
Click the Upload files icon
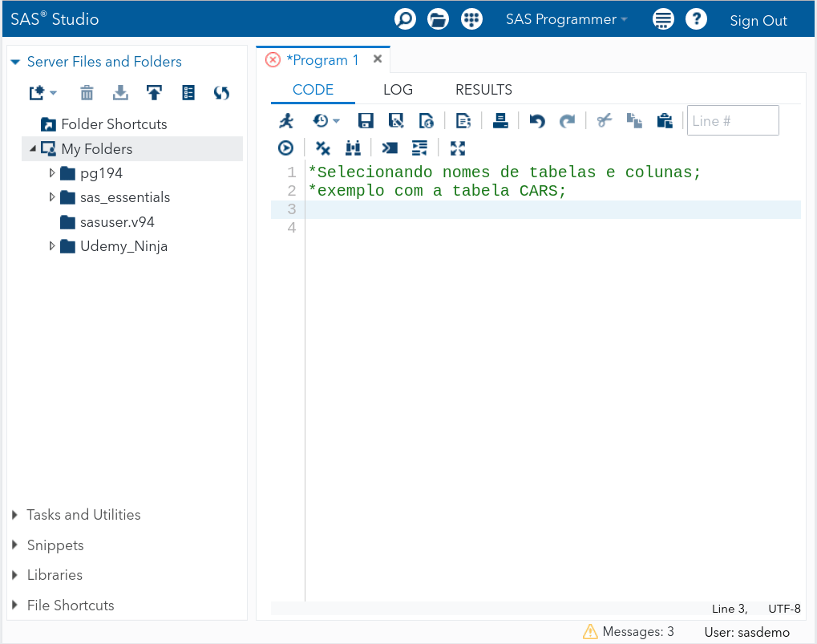click(154, 93)
